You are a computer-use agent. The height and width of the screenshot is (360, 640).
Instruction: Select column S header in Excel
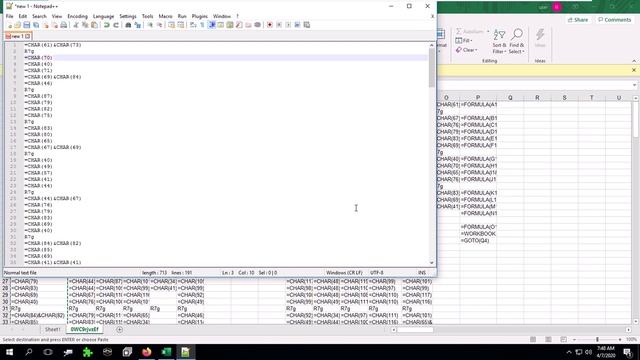coord(564,98)
